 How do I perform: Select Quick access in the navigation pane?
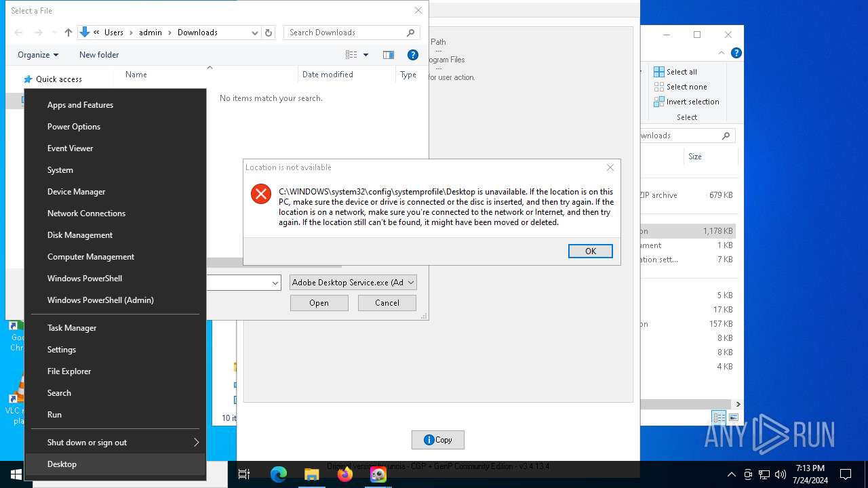pos(59,79)
